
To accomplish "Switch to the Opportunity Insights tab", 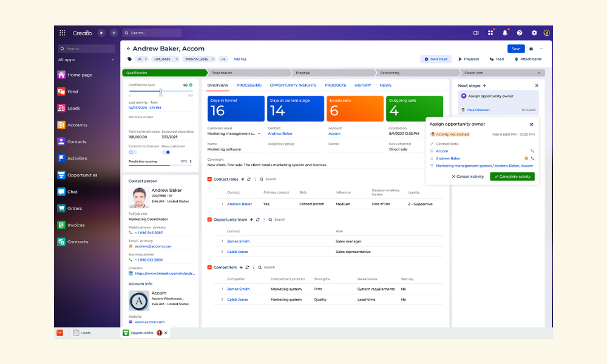I will [x=293, y=85].
